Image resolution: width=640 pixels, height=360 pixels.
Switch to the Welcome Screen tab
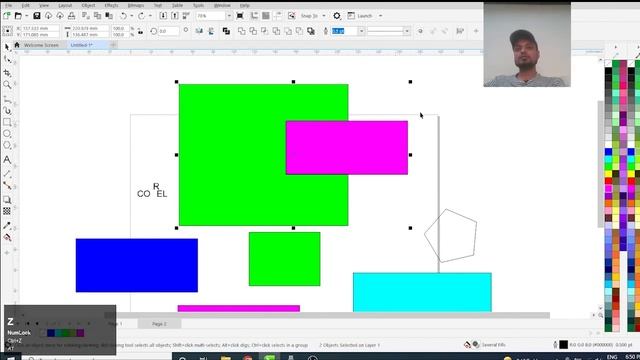(41, 45)
